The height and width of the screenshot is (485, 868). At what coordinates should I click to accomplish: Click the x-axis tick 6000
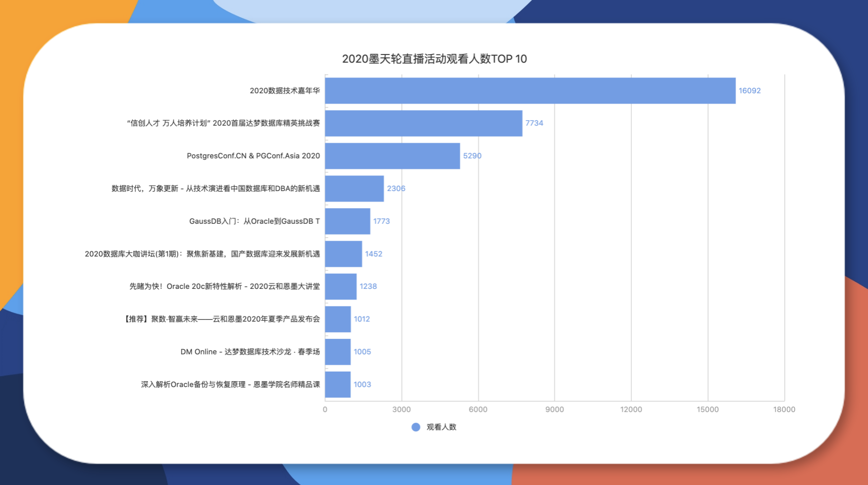(478, 409)
